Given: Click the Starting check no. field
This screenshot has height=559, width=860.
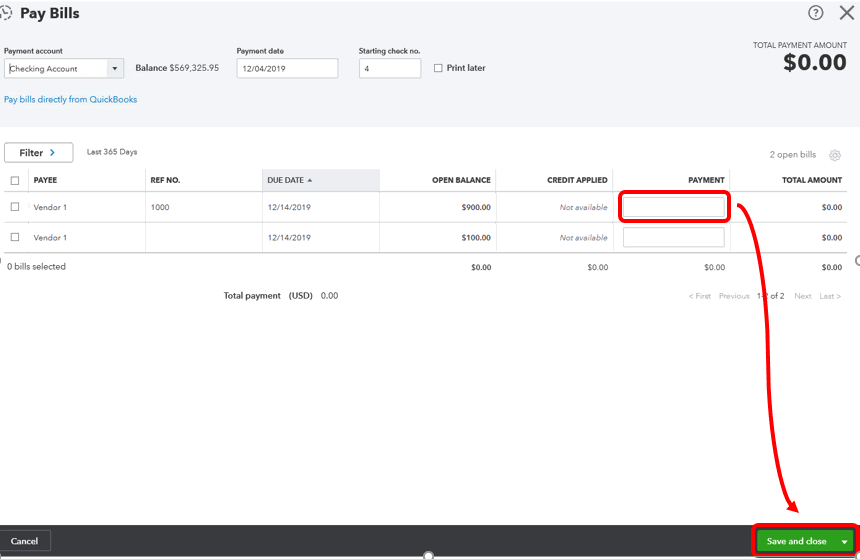Looking at the screenshot, I should coord(390,69).
